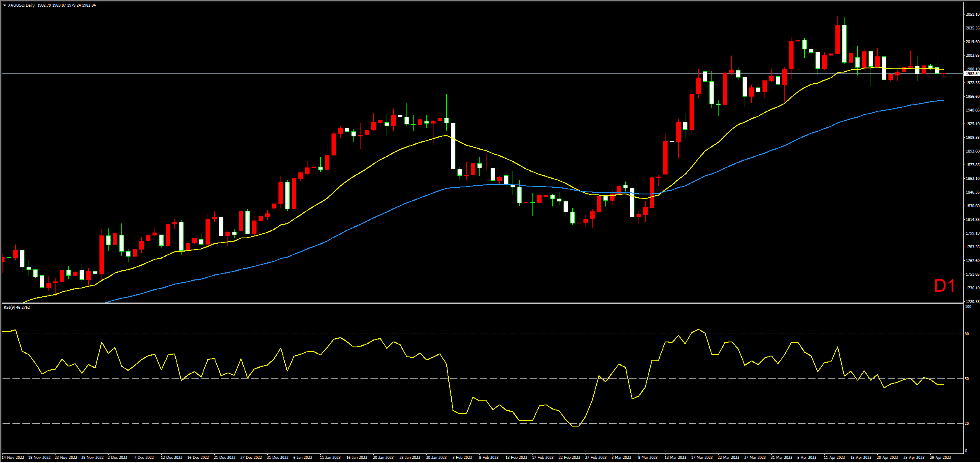Click the 14 Nov 2022 date label

[13, 458]
